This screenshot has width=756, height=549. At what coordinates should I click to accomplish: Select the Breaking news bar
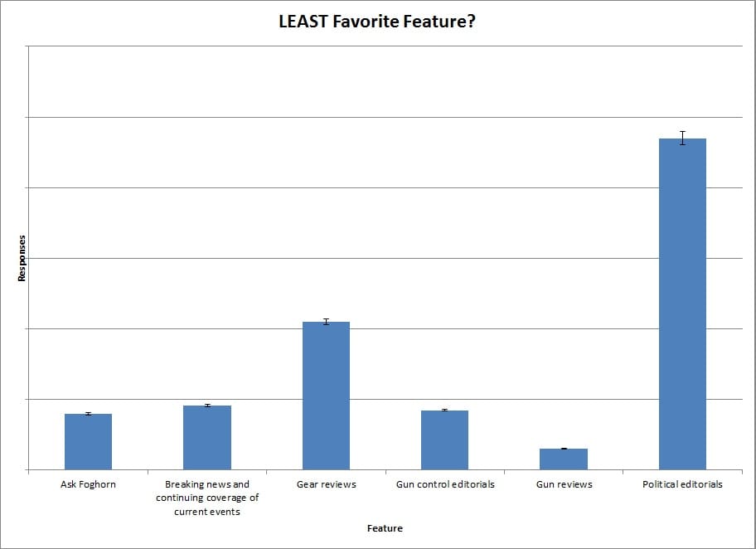[x=207, y=439]
